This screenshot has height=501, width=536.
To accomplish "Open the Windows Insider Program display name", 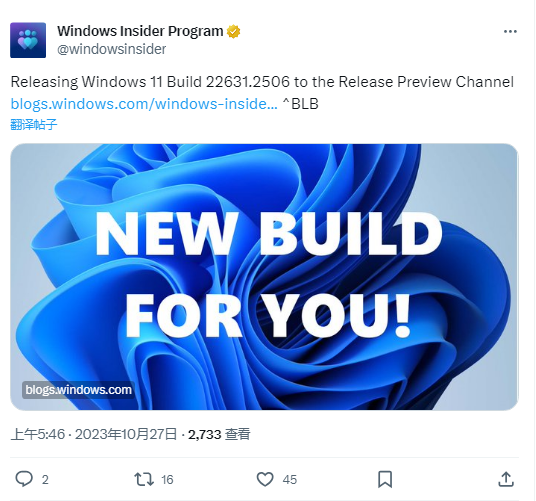I will (x=140, y=31).
